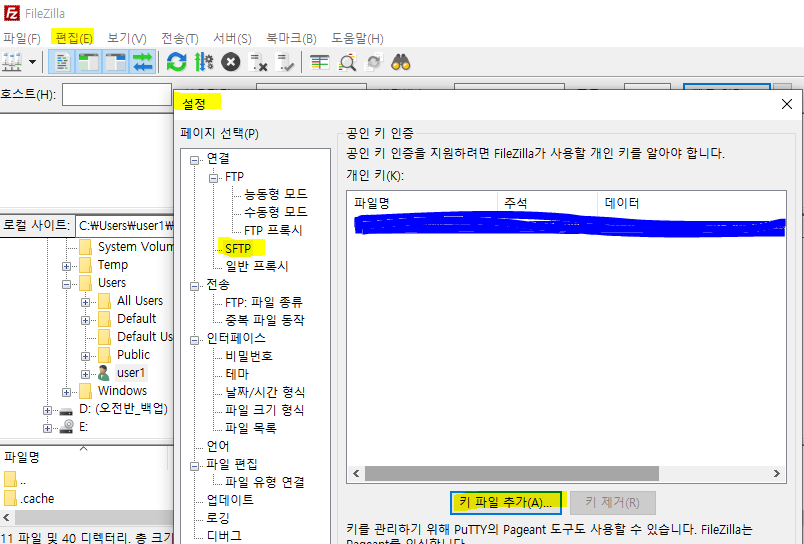This screenshot has height=544, width=804.
Task: Open the 보기(V) menu
Action: coord(127,38)
